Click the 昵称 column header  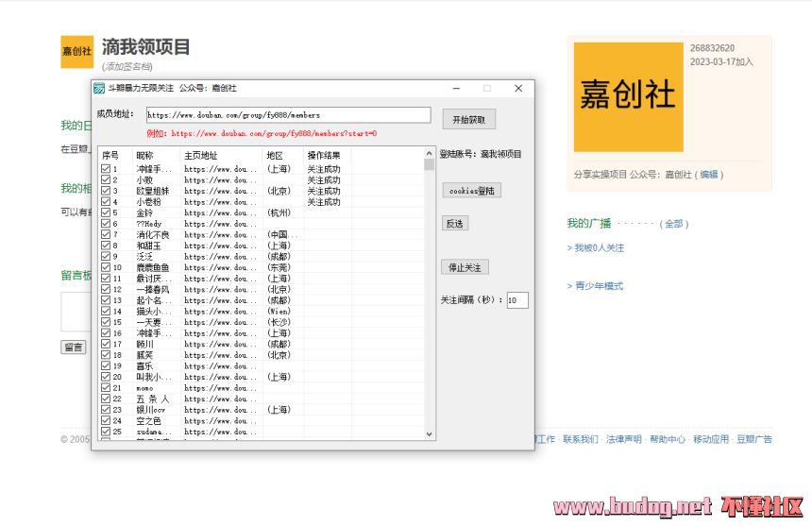tap(145, 155)
